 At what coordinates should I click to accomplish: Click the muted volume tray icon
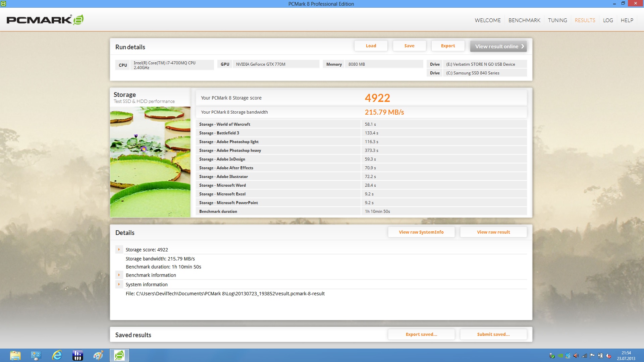[608, 356]
